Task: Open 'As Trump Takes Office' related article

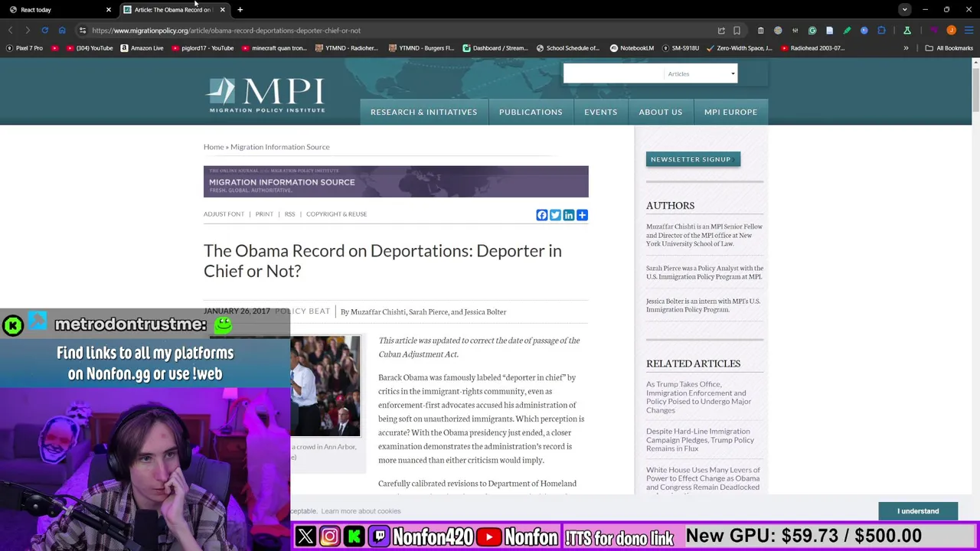Action: (x=698, y=397)
